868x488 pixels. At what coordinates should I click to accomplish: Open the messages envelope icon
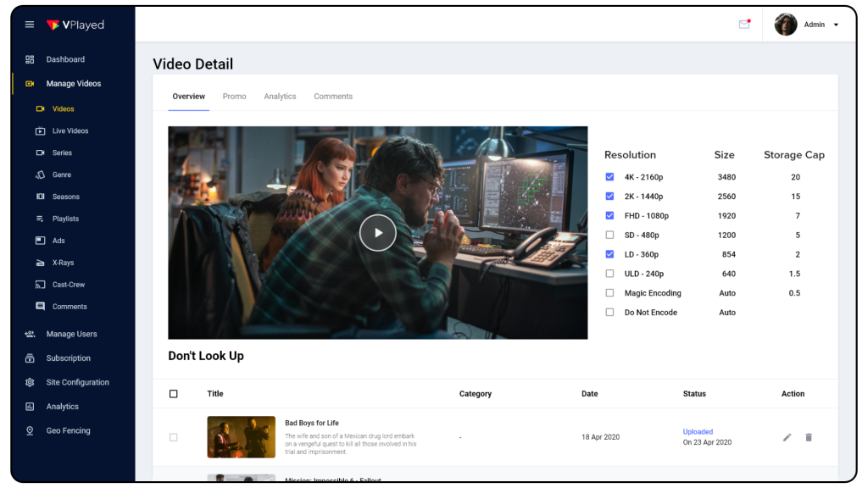[x=743, y=24]
